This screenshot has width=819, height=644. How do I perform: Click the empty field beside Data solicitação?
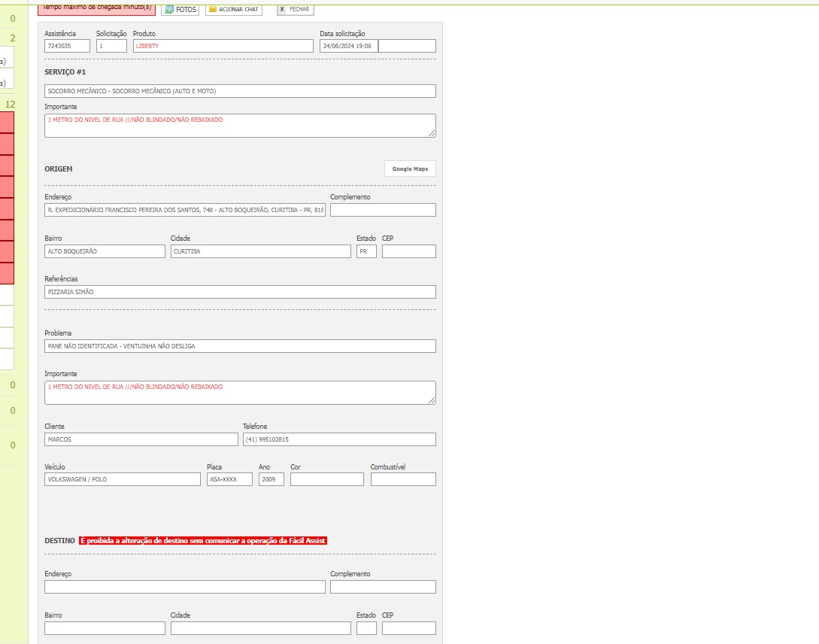click(x=407, y=46)
